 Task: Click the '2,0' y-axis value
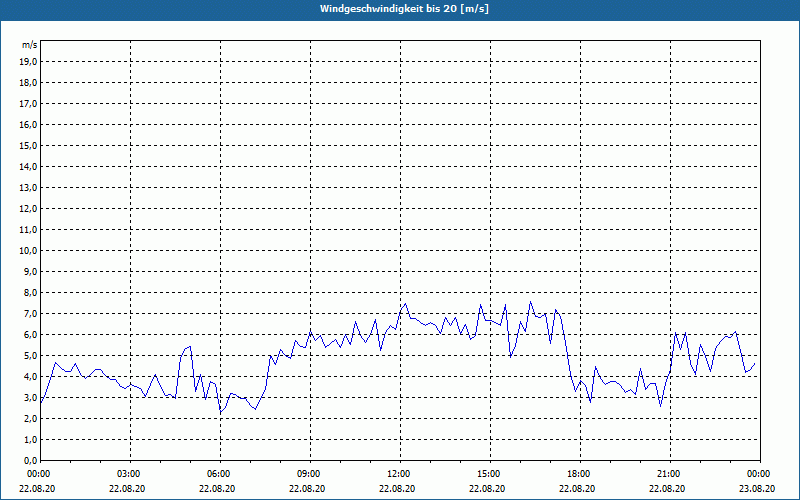tap(30, 418)
